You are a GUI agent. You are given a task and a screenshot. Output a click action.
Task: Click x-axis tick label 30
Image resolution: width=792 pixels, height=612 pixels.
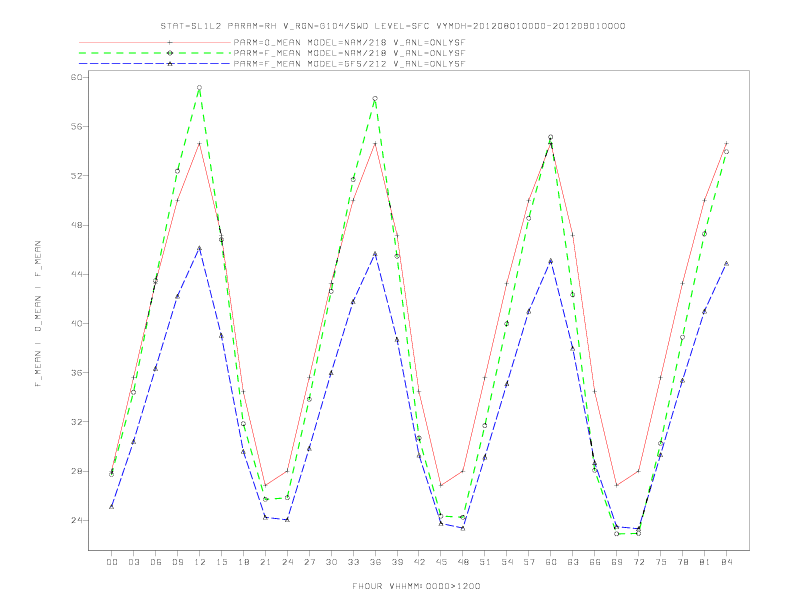point(331,562)
